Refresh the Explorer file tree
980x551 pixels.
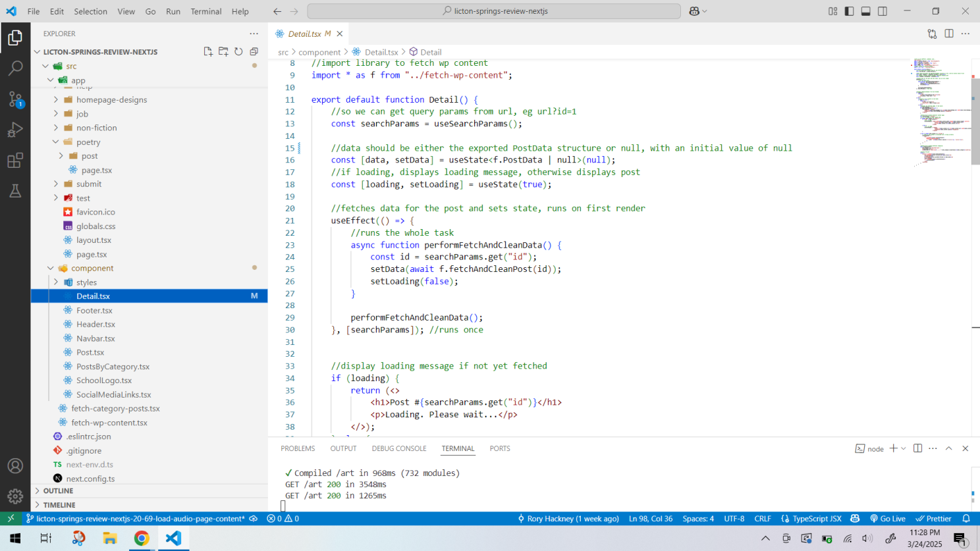click(x=238, y=51)
